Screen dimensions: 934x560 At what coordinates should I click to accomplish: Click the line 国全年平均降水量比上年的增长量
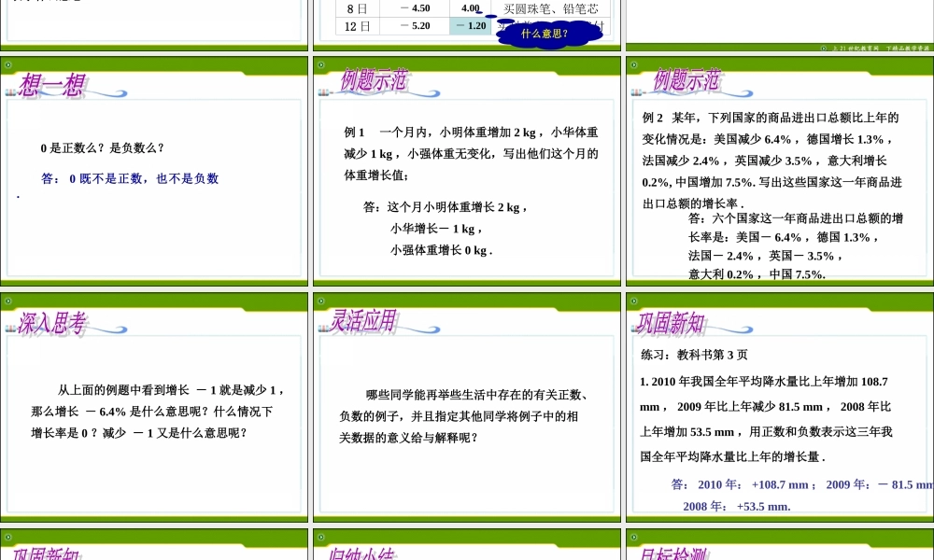tap(732, 456)
